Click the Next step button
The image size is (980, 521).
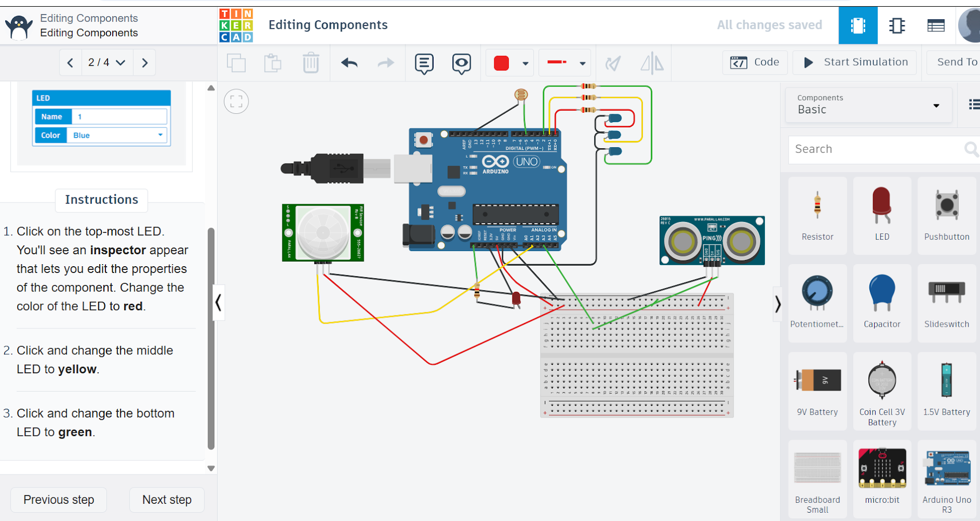point(167,500)
